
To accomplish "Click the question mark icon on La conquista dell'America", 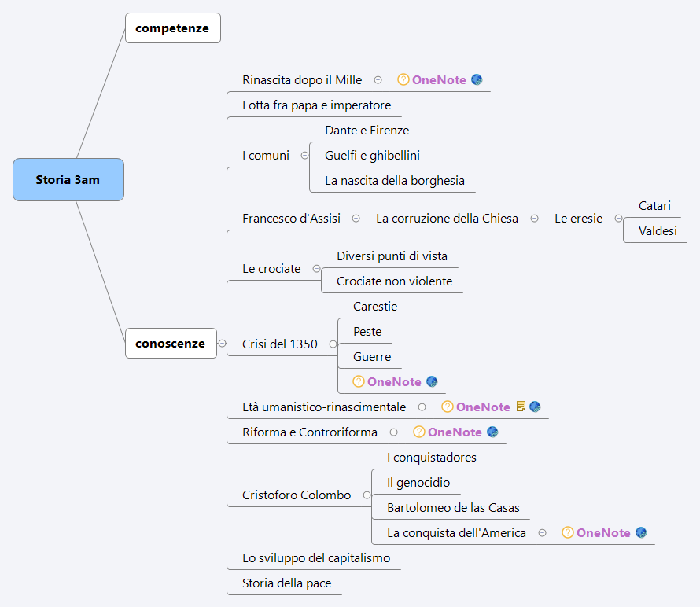I will pyautogui.click(x=567, y=532).
